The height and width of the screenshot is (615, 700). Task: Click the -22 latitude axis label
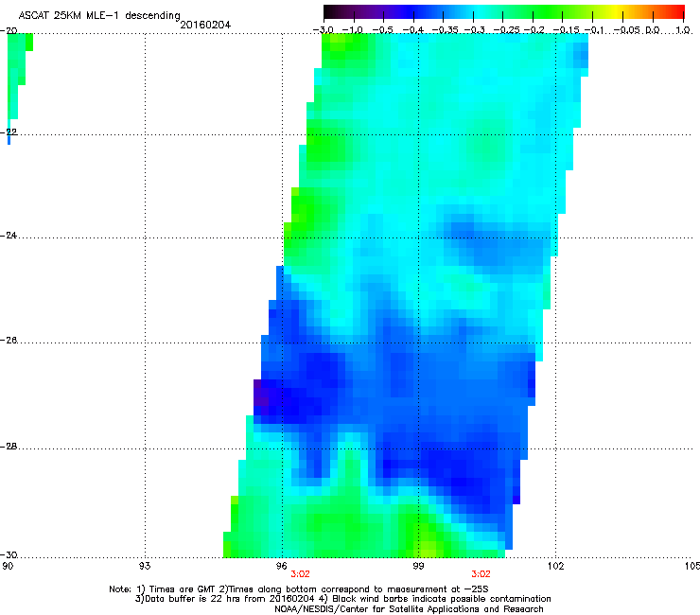tap(9, 132)
